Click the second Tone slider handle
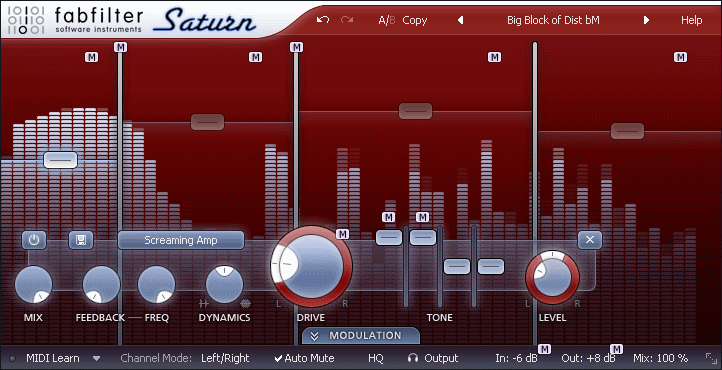The image size is (722, 370). [423, 237]
